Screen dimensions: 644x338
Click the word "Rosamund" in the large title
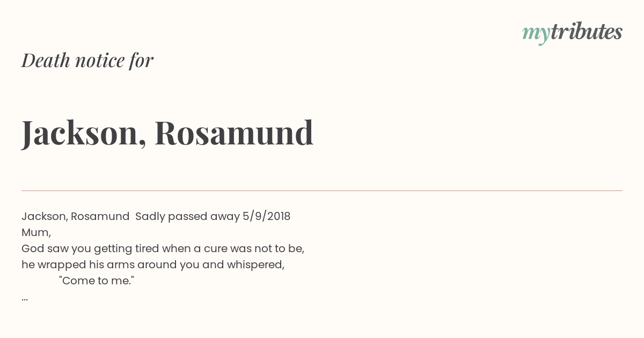click(x=234, y=133)
